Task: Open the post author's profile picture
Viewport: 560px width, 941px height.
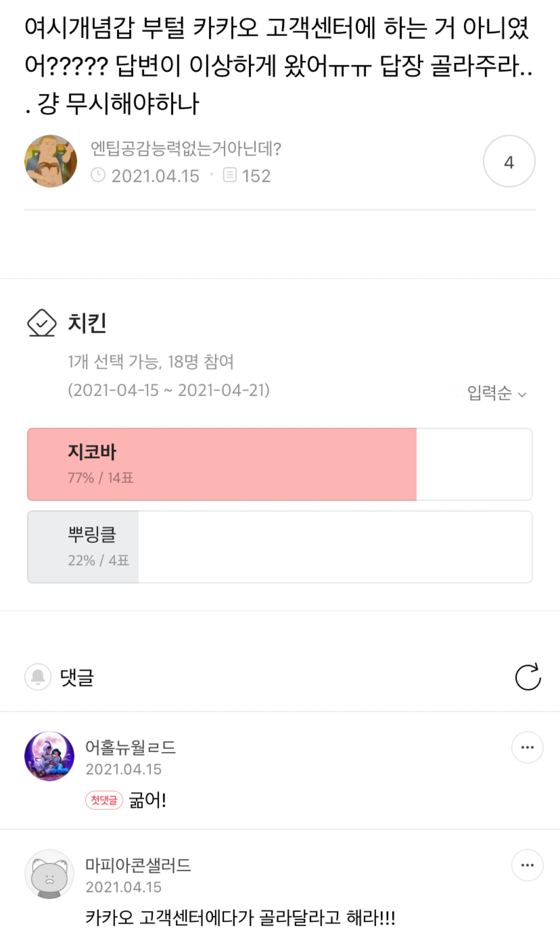Action: 51,161
